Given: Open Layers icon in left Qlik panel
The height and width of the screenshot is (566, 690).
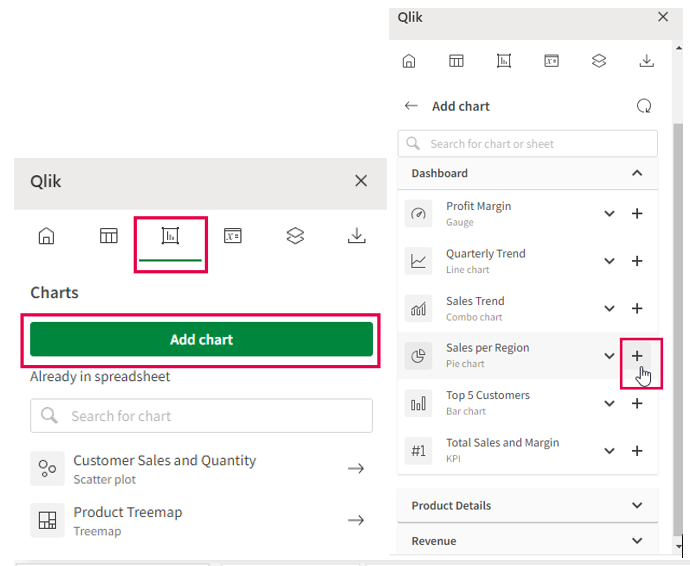Looking at the screenshot, I should (295, 236).
